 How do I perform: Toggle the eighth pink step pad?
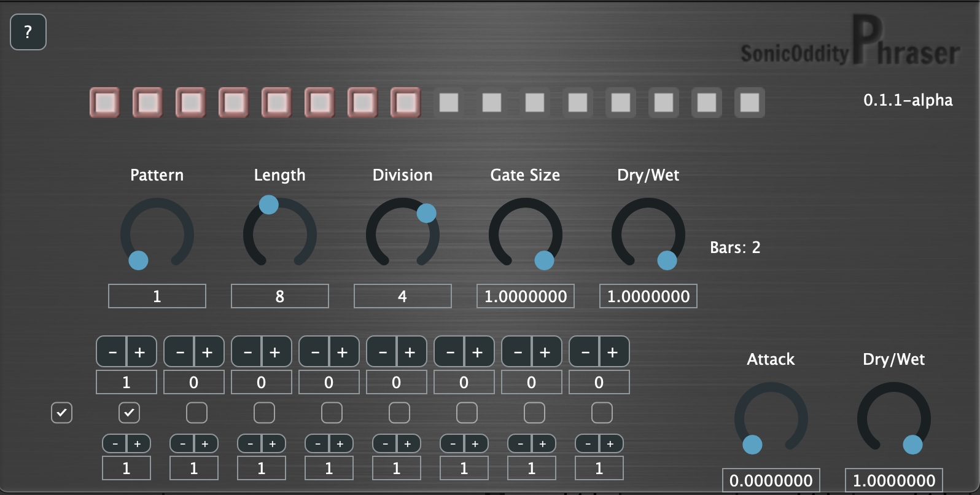[406, 103]
